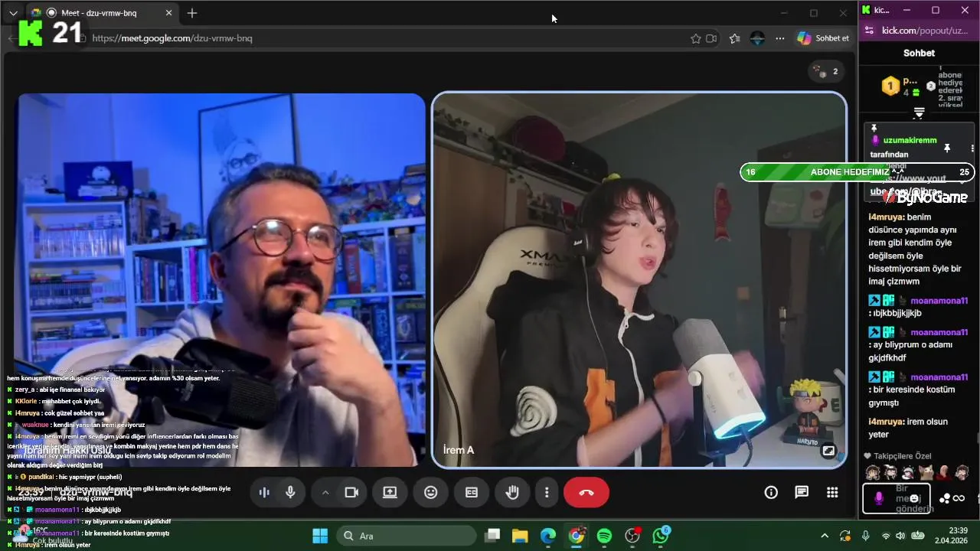Image resolution: width=980 pixels, height=551 pixels.
Task: Toggle picture-in-picture icon on İrem's tile
Action: coord(828,451)
